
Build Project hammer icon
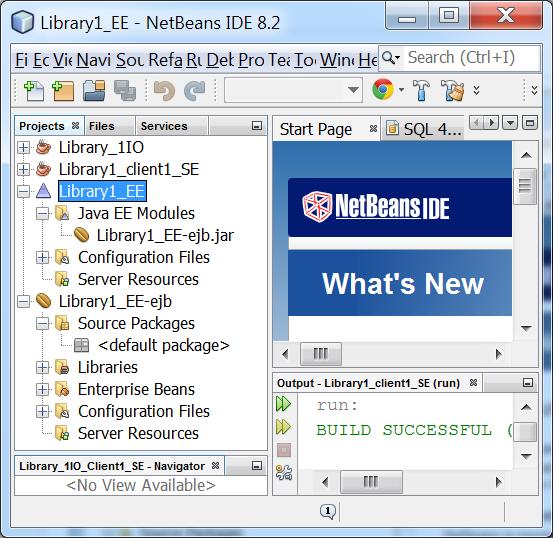point(421,90)
